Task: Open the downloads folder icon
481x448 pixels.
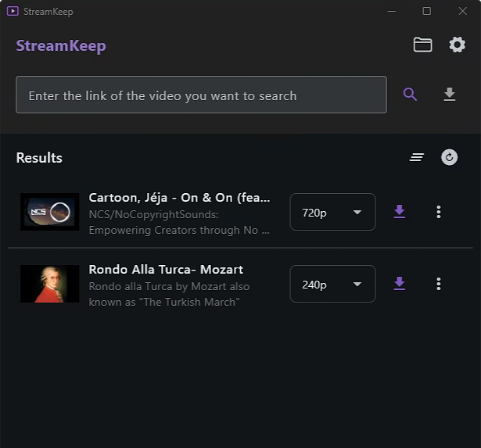Action: tap(423, 45)
